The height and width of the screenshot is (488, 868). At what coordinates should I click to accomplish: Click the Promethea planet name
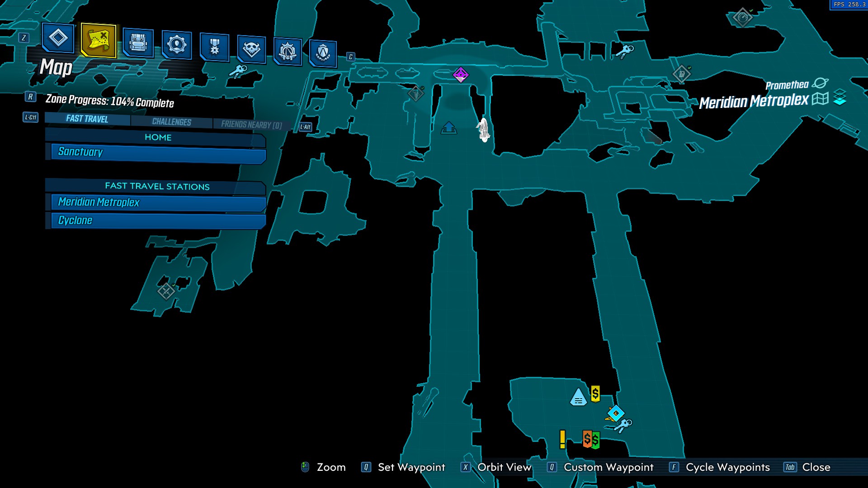point(787,85)
